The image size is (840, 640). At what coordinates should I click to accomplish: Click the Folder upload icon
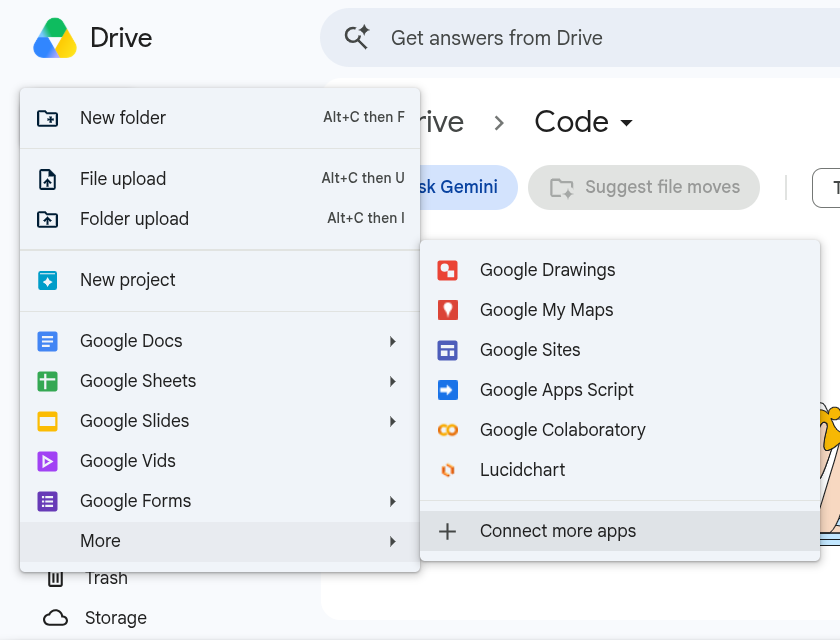(48, 219)
